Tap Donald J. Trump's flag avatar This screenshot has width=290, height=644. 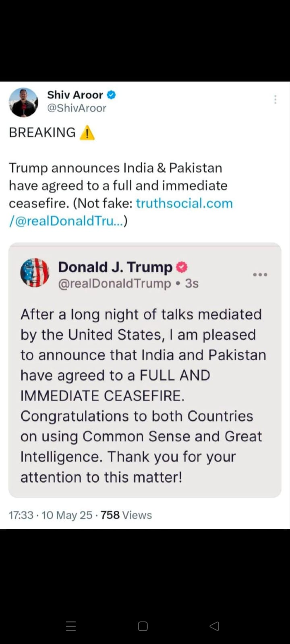(x=35, y=272)
